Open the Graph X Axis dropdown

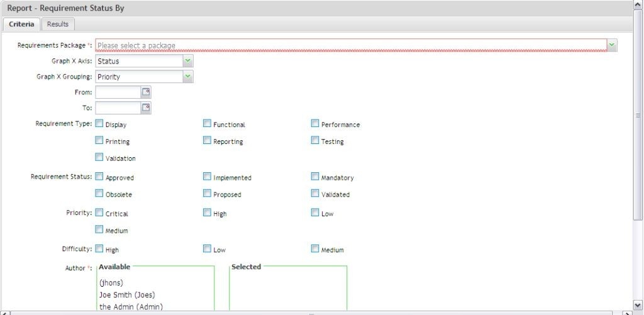coord(188,61)
